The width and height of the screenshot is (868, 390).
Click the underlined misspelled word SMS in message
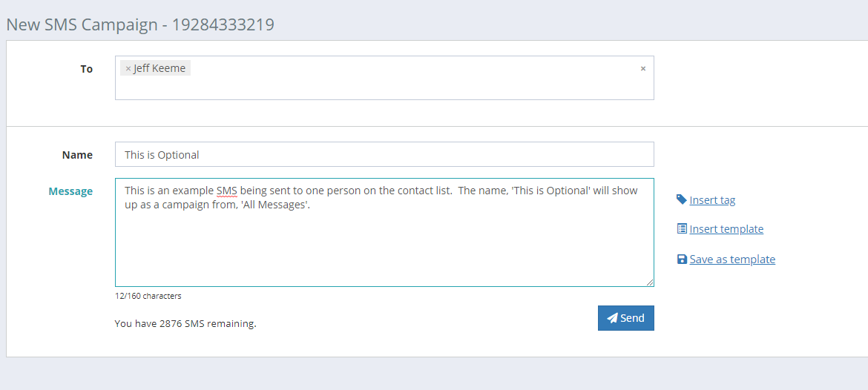(226, 191)
